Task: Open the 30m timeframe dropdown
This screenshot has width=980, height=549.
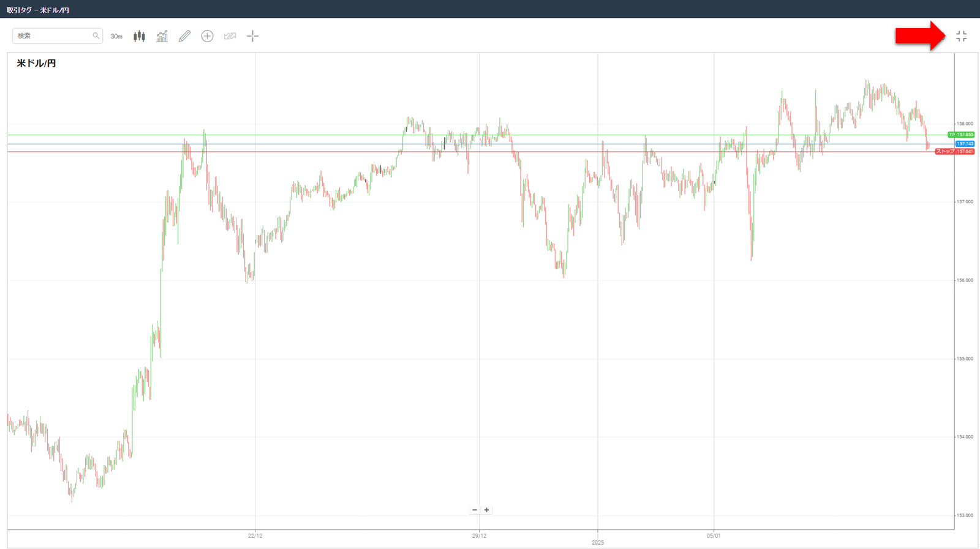Action: coord(116,36)
